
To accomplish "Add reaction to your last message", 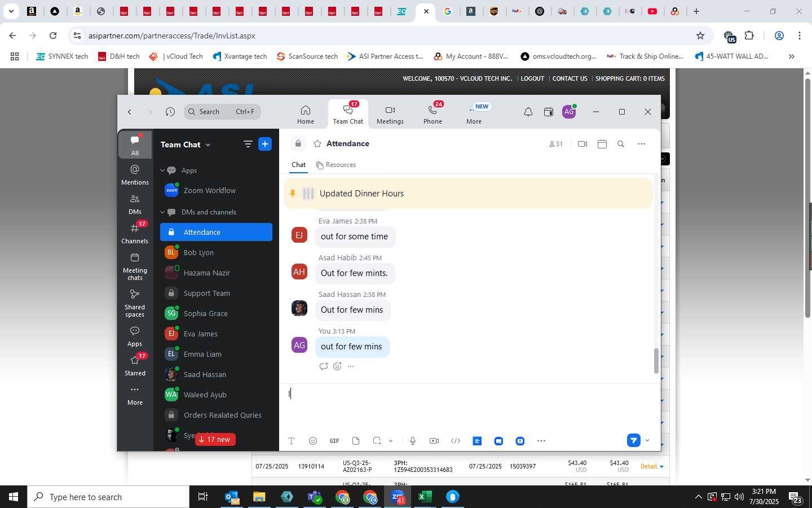I will [x=337, y=366].
